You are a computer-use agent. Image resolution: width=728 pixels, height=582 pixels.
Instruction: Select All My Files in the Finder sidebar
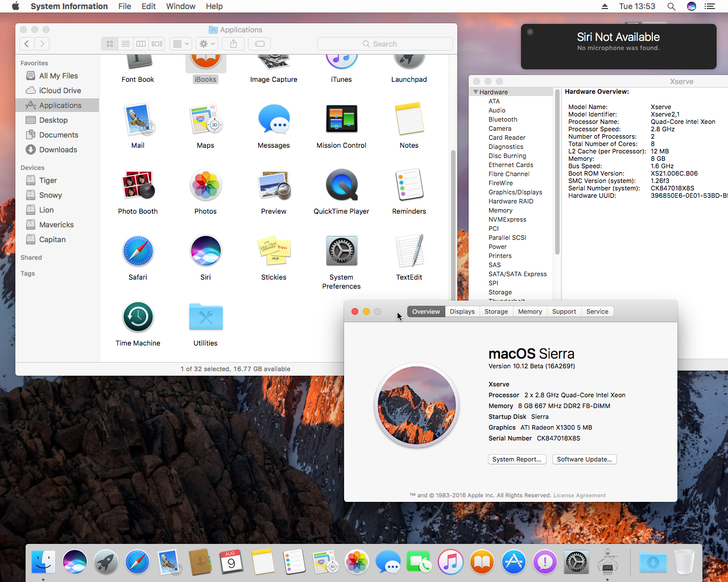(57, 76)
